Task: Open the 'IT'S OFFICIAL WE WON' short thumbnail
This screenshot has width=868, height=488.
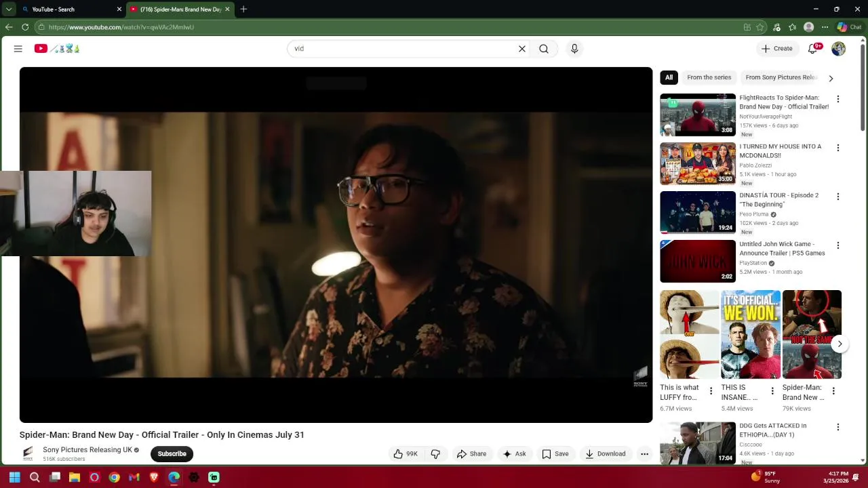Action: [751, 335]
